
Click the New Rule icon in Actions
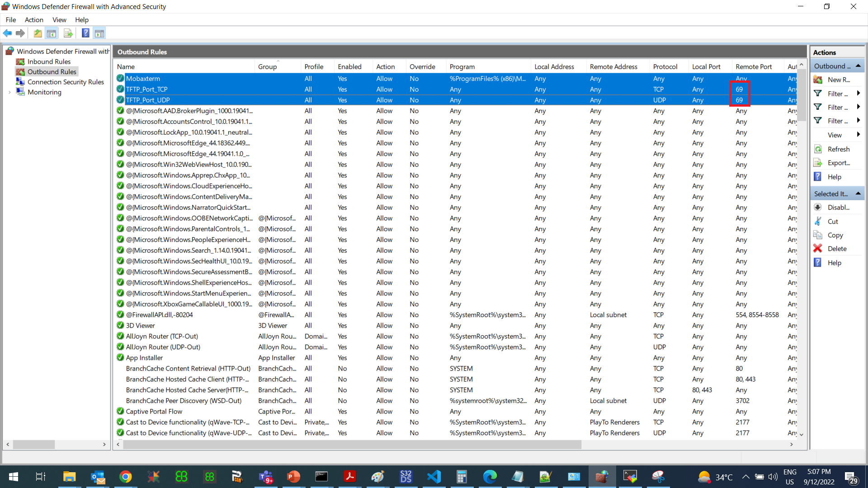coord(818,80)
